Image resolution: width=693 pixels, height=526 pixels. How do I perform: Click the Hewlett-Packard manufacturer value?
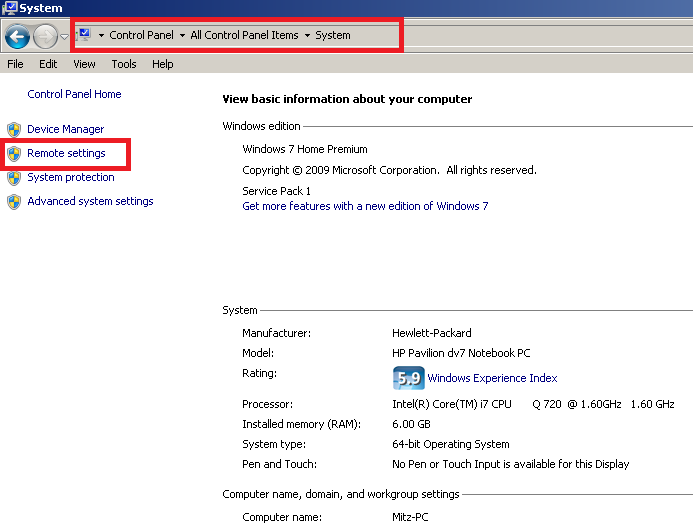tap(432, 333)
